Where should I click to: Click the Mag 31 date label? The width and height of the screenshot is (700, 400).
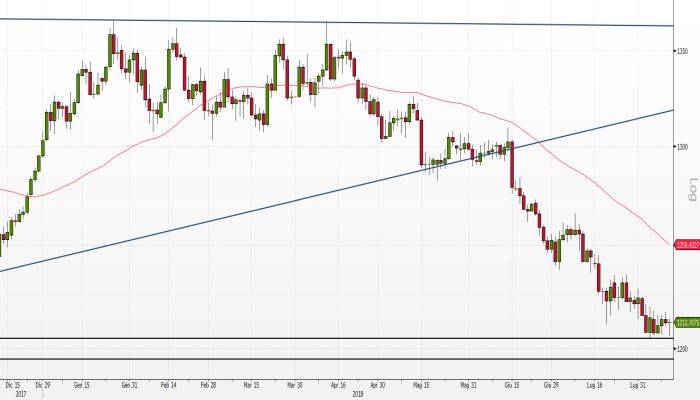point(467,384)
